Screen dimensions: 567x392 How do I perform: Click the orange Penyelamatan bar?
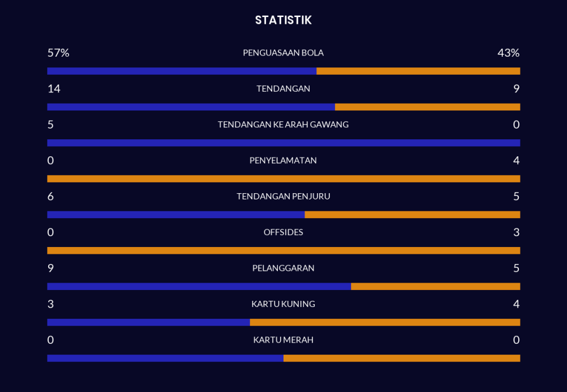283,178
